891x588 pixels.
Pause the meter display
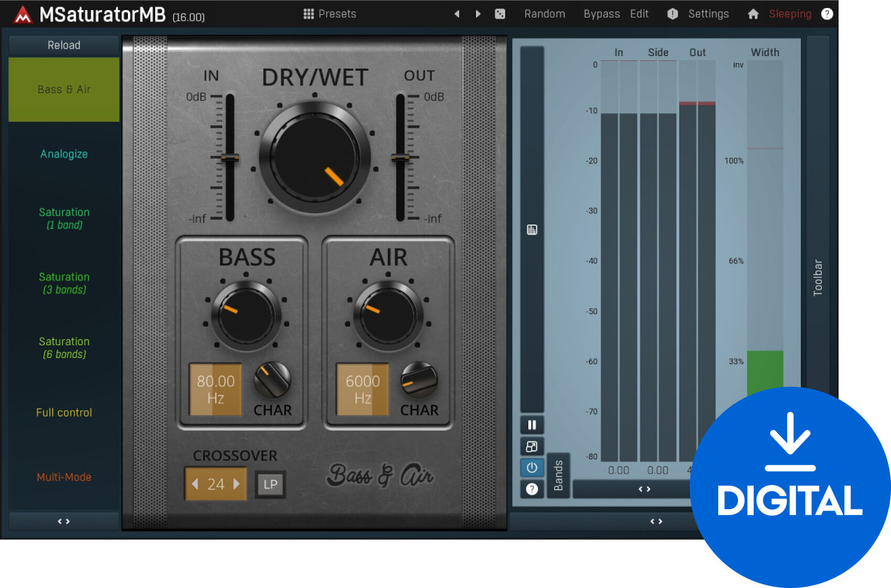pos(531,424)
